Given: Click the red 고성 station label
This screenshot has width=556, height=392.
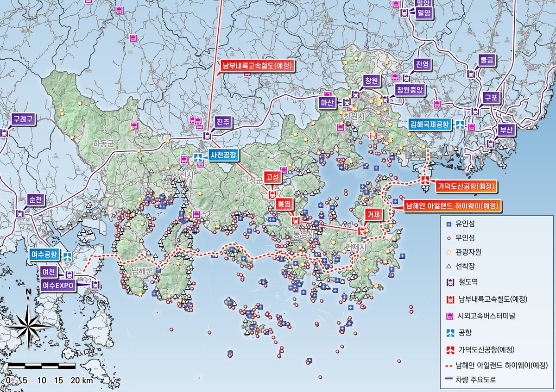Looking at the screenshot, I should click(x=272, y=177).
